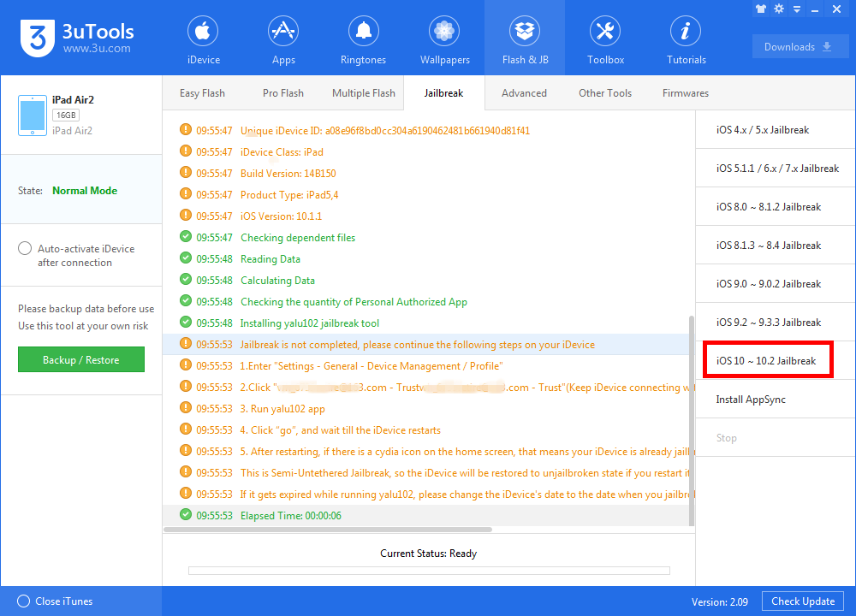Open the Toolbox wrench icon
The height and width of the screenshot is (616, 856).
[x=605, y=31]
